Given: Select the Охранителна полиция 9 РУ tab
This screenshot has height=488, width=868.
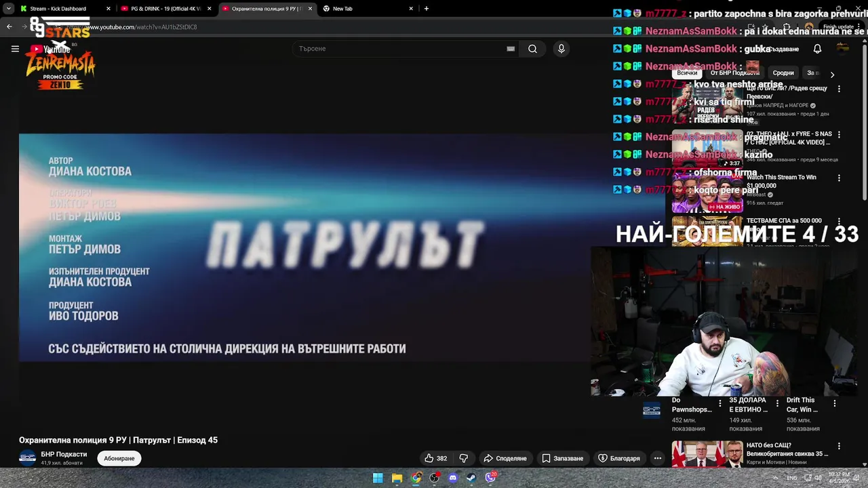Looking at the screenshot, I should pos(267,9).
